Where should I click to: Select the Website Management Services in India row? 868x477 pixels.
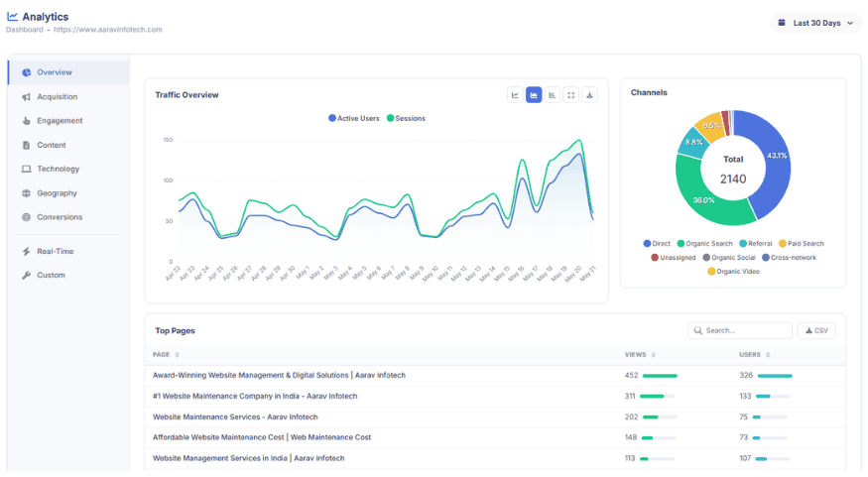(495, 459)
